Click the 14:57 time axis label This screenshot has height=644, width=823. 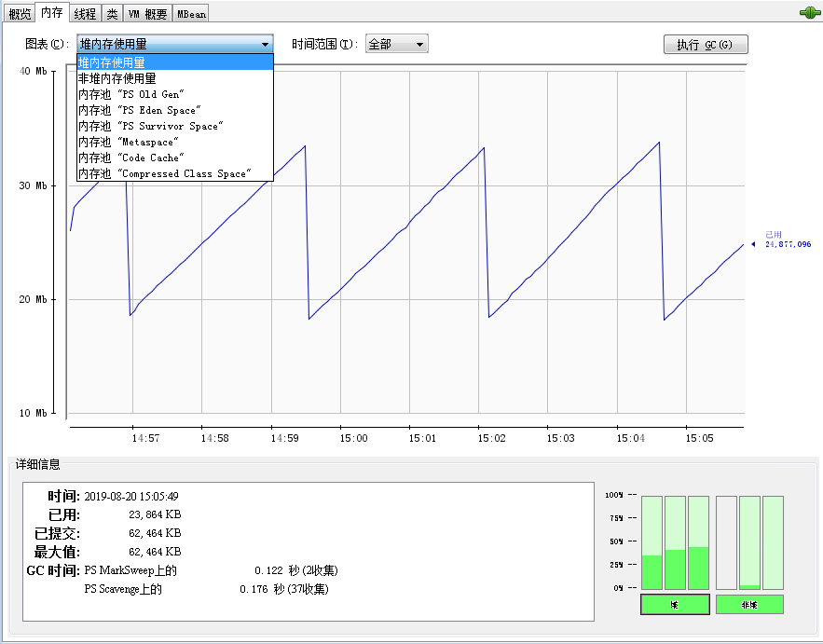(x=145, y=438)
